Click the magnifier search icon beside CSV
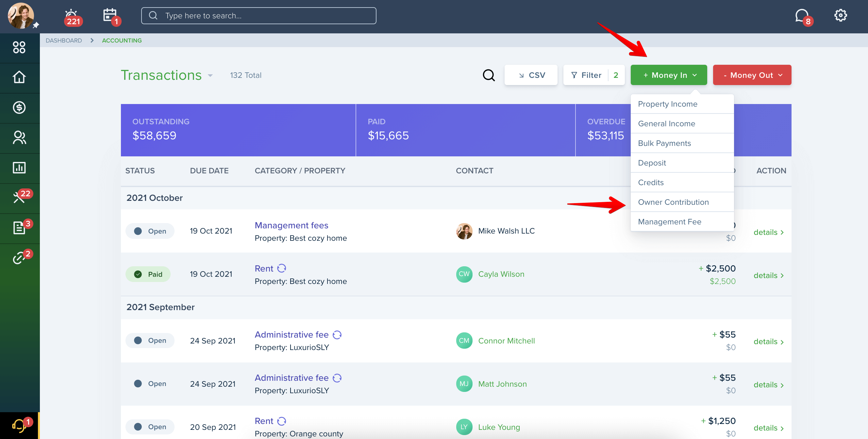Viewport: 868px width, 439px height. [489, 75]
